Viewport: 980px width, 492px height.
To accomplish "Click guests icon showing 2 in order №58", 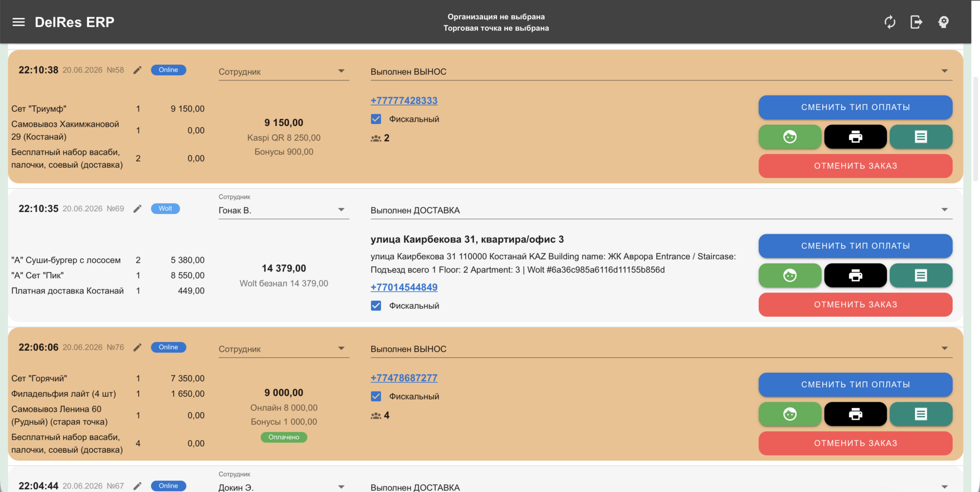I will click(x=376, y=138).
